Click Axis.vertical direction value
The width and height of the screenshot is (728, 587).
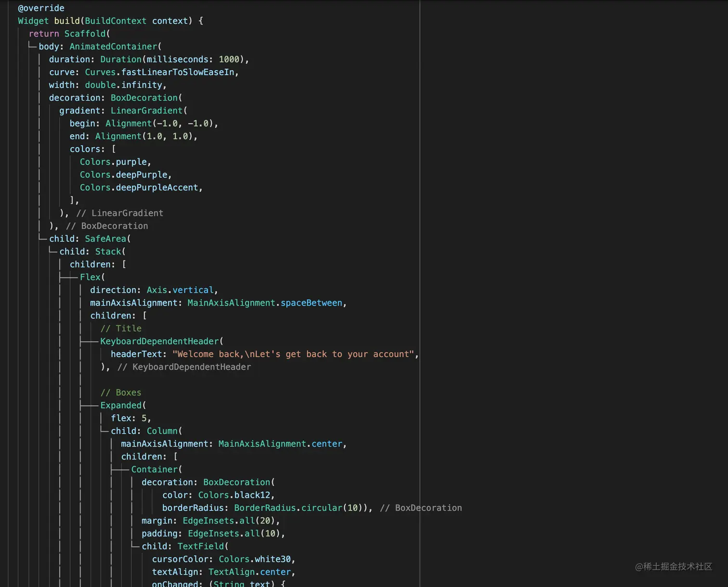coord(180,290)
